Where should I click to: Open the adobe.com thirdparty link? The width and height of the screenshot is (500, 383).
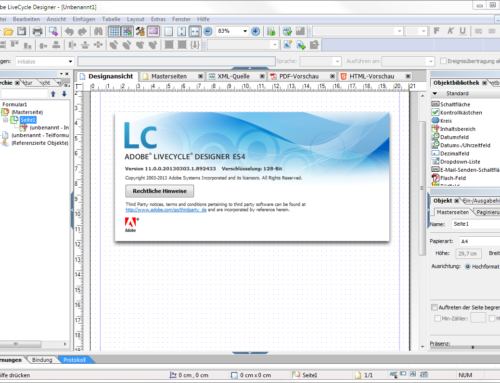pos(166,210)
